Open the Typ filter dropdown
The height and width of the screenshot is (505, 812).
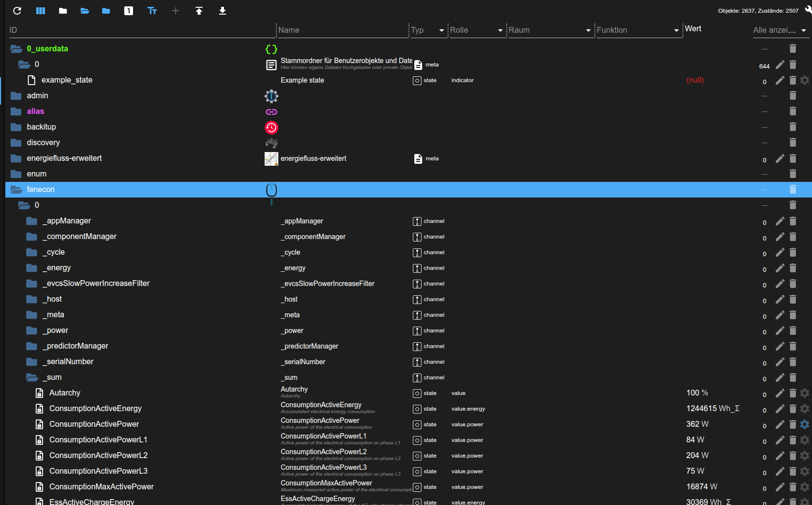click(442, 30)
